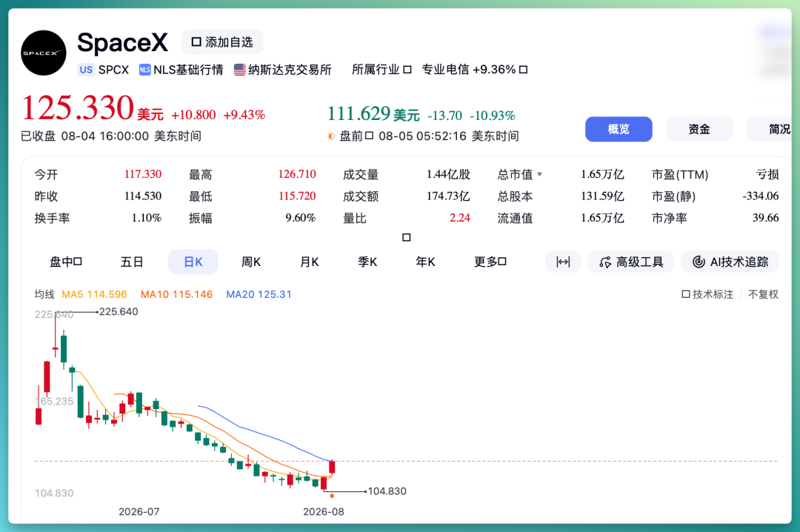This screenshot has height=532, width=800.
Task: Click the 昨收 value 114.530
Action: (x=143, y=196)
